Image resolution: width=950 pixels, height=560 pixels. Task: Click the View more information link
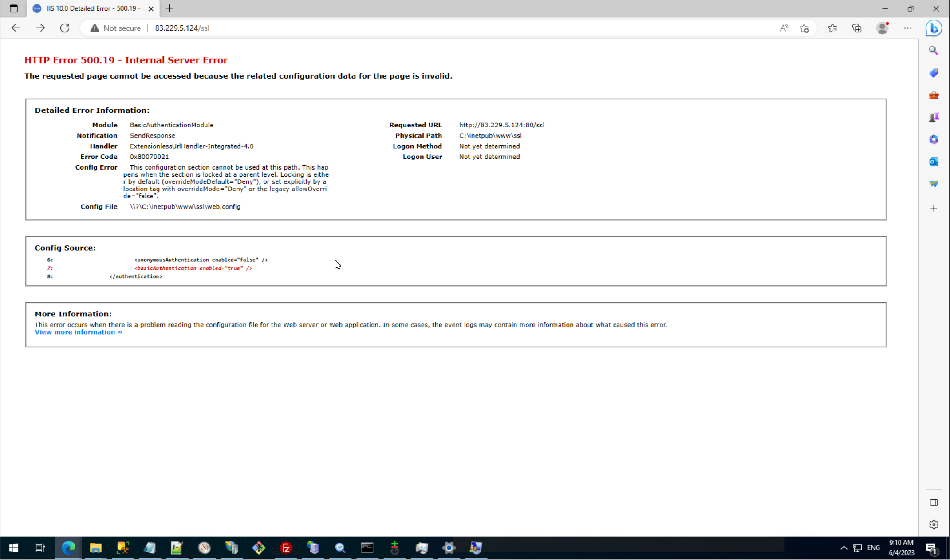79,332
